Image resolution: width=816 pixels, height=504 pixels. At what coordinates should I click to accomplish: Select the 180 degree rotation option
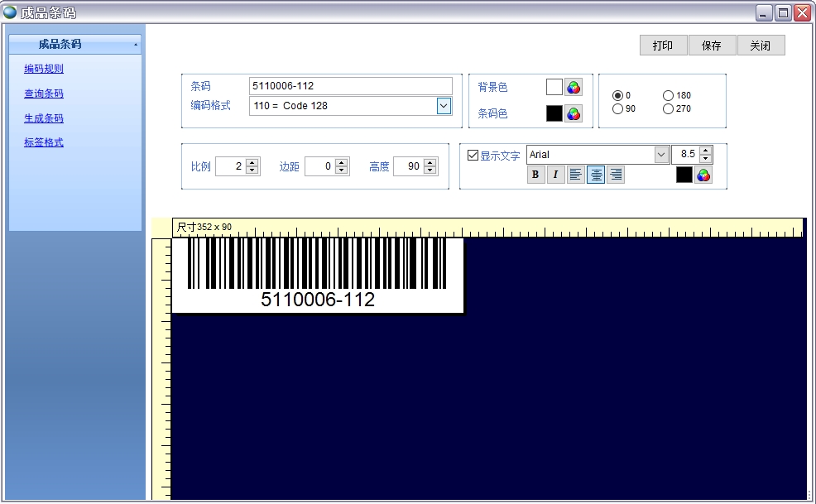669,96
